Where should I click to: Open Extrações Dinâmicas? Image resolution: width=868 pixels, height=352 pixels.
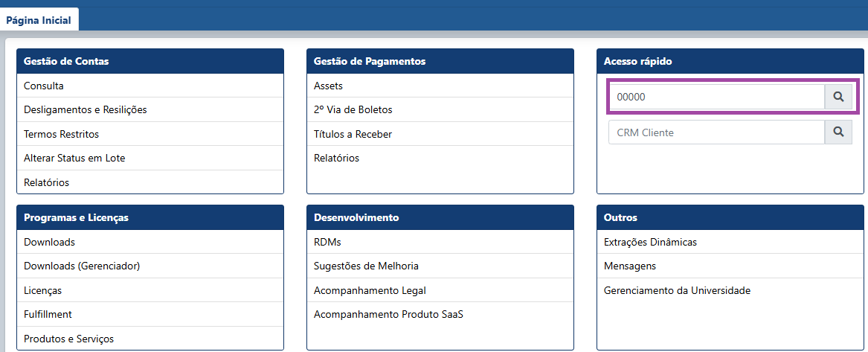coord(650,242)
